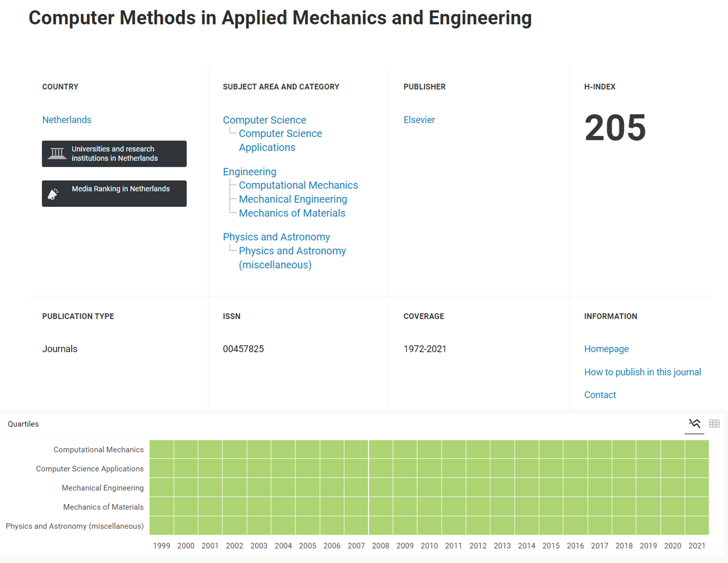Viewport: 728px width, 563px height.
Task: Click Mechanics of Materials 2002 quartile cell
Action: [x=235, y=506]
